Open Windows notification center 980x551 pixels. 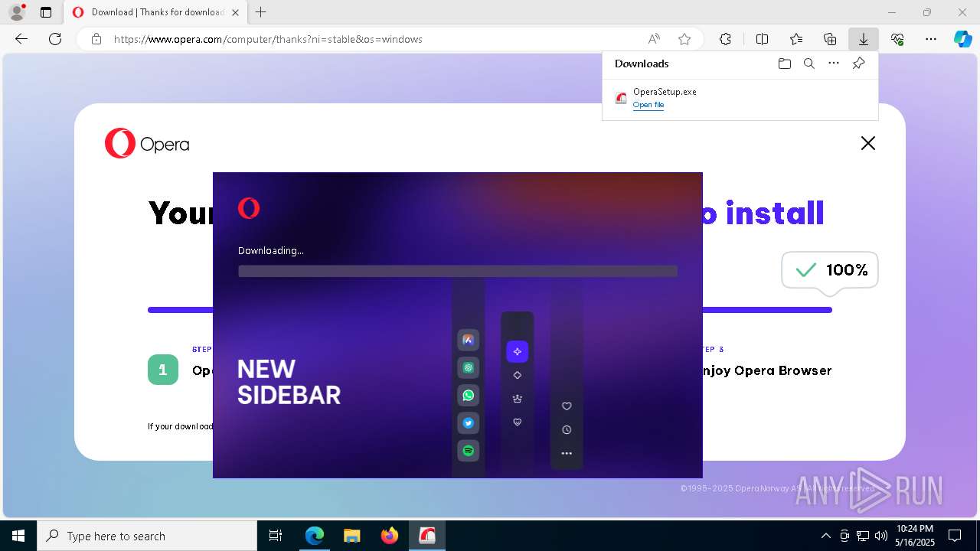point(955,536)
